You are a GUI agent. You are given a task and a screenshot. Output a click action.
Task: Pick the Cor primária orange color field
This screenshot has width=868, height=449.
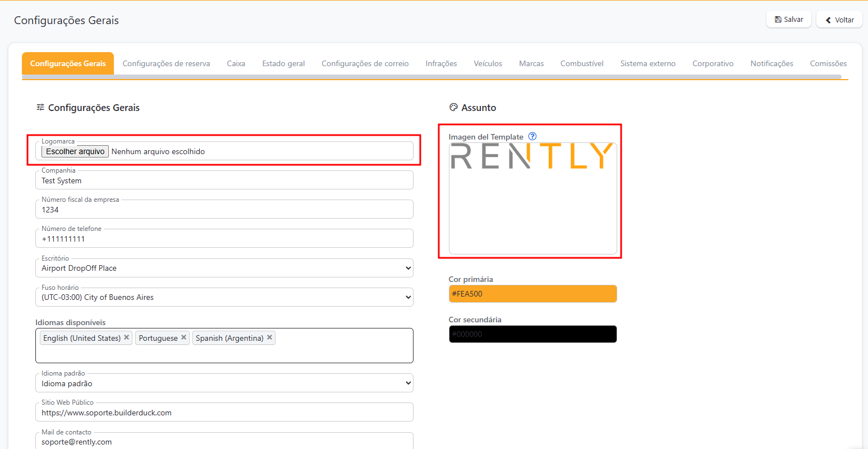[x=532, y=294]
